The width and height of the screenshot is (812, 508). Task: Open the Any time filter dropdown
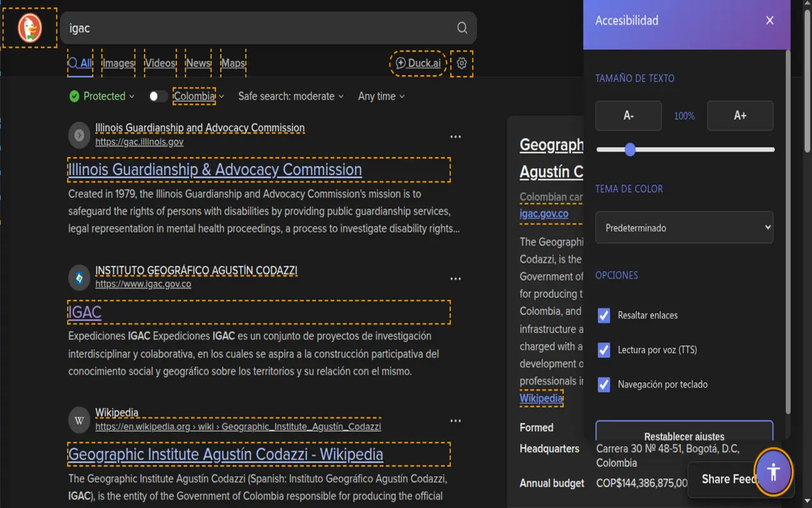pyautogui.click(x=381, y=97)
